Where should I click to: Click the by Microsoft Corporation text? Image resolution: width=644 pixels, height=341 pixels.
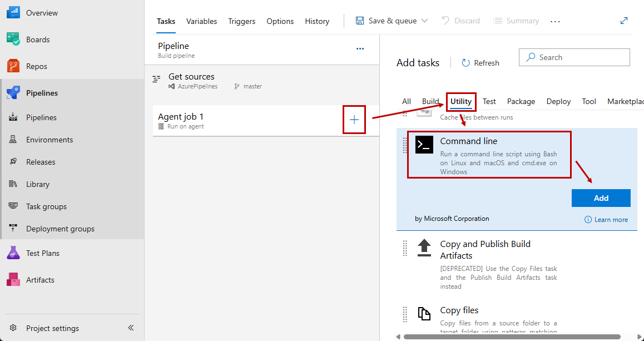coord(452,218)
